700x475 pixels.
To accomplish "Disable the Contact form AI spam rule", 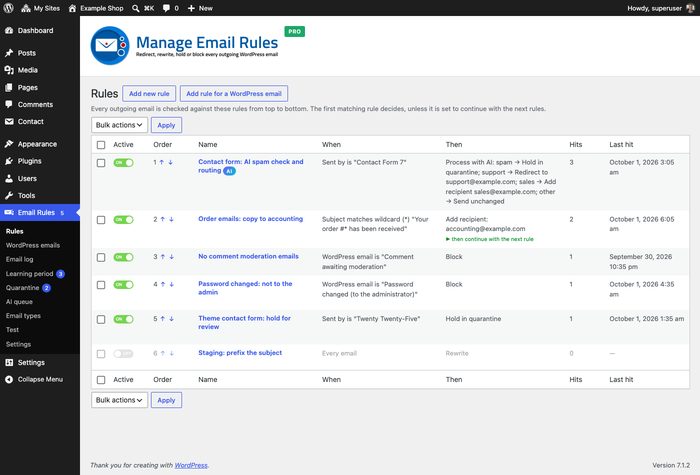I will click(123, 163).
